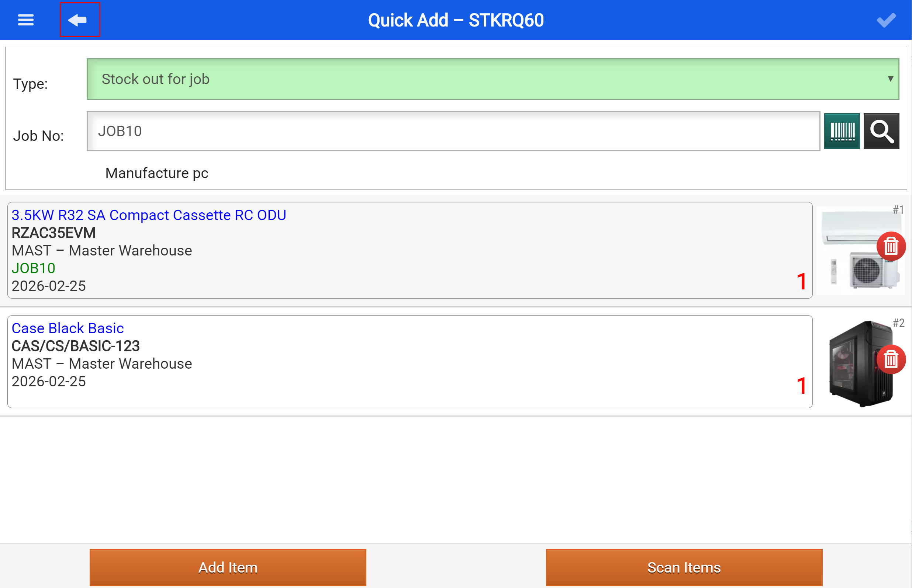The width and height of the screenshot is (912, 588).
Task: Open the hamburger menu
Action: tap(25, 20)
